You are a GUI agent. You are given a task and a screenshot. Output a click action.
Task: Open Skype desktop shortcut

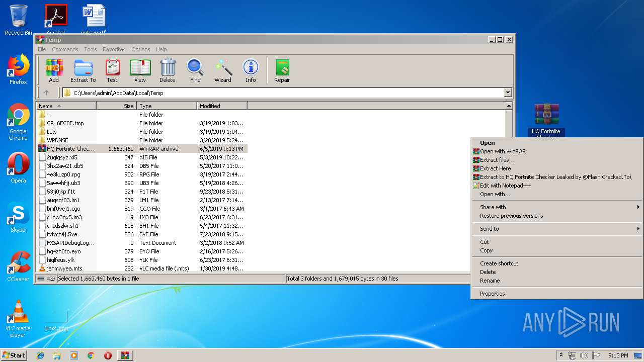coord(18,217)
